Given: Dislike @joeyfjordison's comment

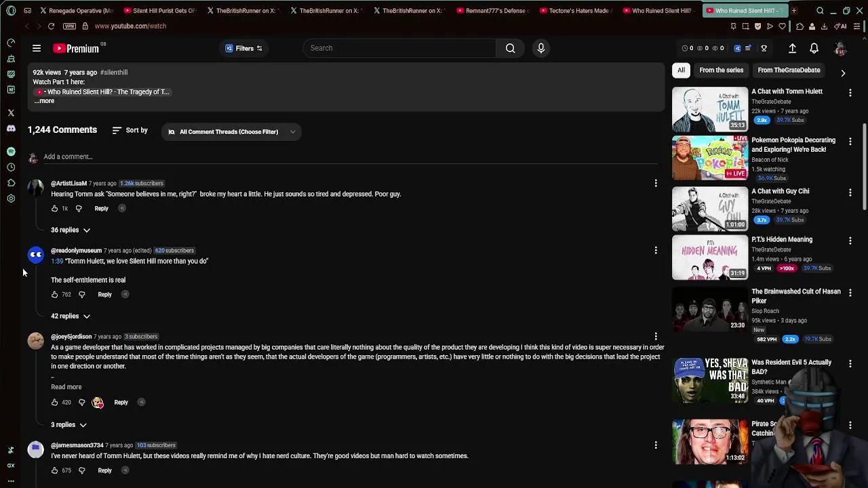Looking at the screenshot, I should 81,403.
